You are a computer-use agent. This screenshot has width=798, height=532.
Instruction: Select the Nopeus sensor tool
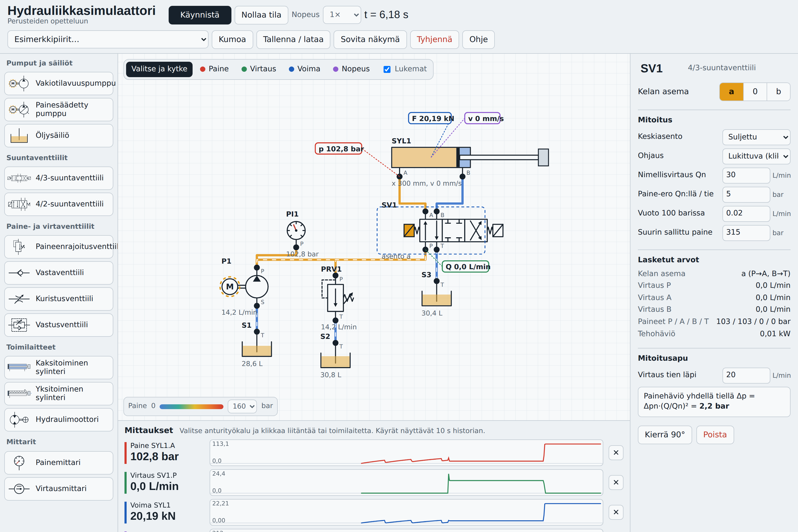coord(351,69)
